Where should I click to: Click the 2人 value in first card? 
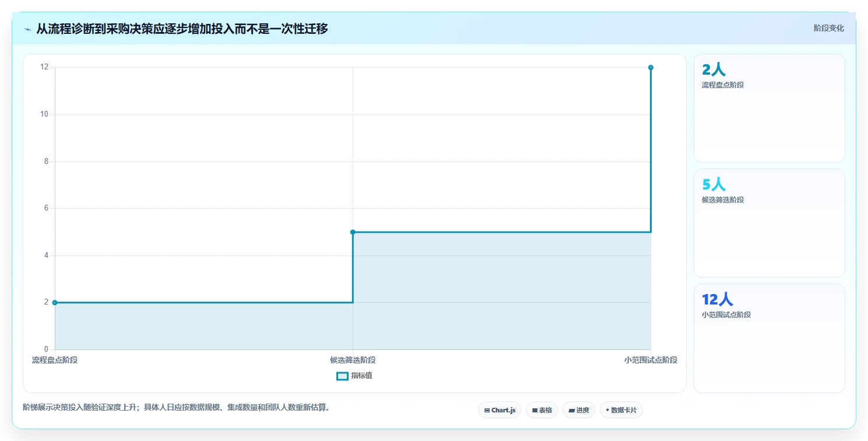(714, 69)
